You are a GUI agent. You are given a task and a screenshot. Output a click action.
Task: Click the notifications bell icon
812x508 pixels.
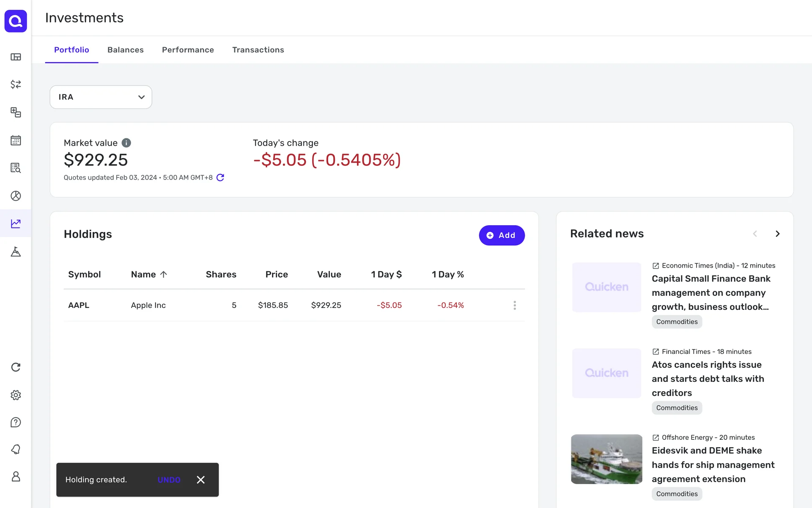[x=16, y=449]
